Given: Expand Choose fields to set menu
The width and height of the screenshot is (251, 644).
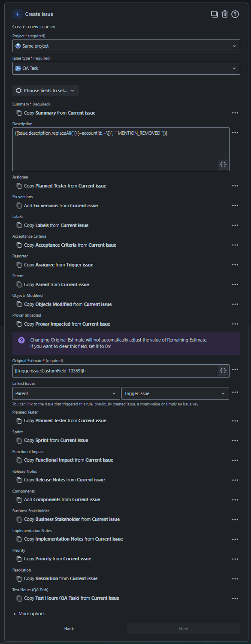Looking at the screenshot, I should click(x=45, y=91).
